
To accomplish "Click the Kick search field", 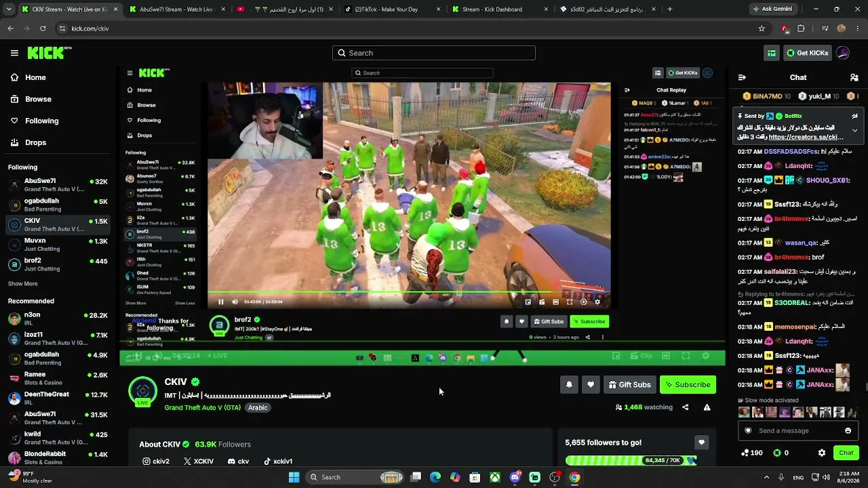I will (434, 53).
